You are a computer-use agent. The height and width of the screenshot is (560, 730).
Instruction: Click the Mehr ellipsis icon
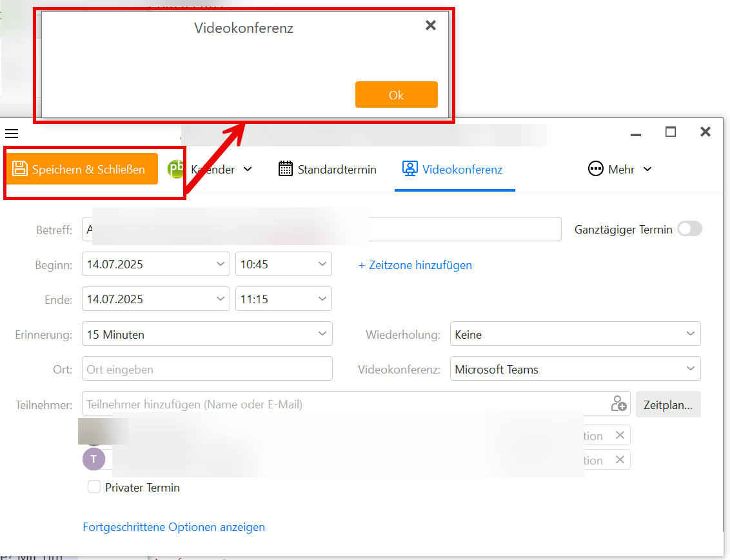point(595,168)
